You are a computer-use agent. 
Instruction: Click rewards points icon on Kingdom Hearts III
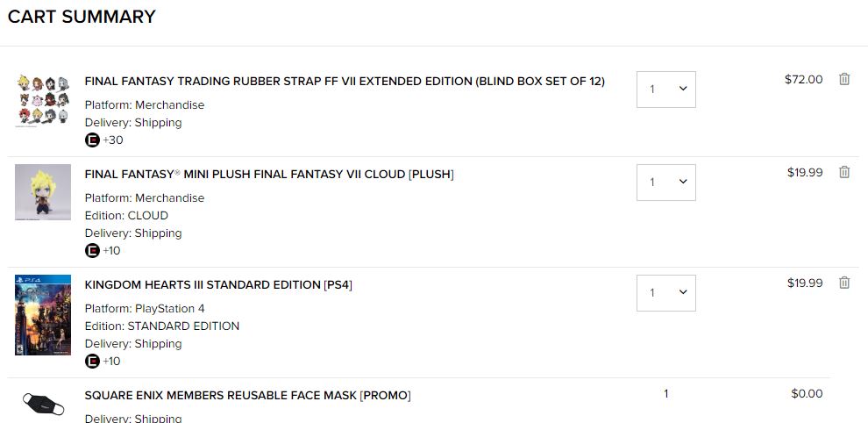click(x=92, y=362)
